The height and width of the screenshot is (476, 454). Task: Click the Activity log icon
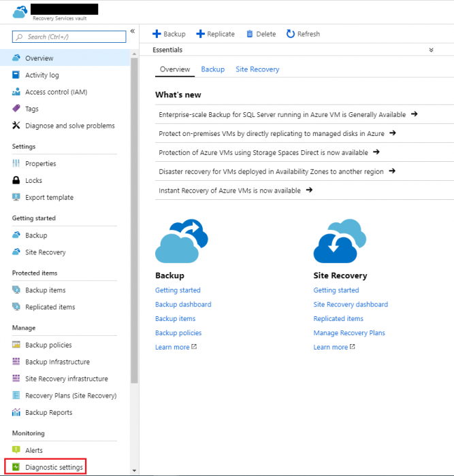coord(16,75)
